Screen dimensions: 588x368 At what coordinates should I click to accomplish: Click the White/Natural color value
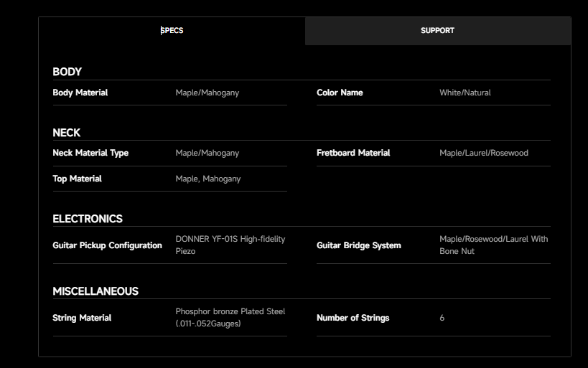click(465, 93)
